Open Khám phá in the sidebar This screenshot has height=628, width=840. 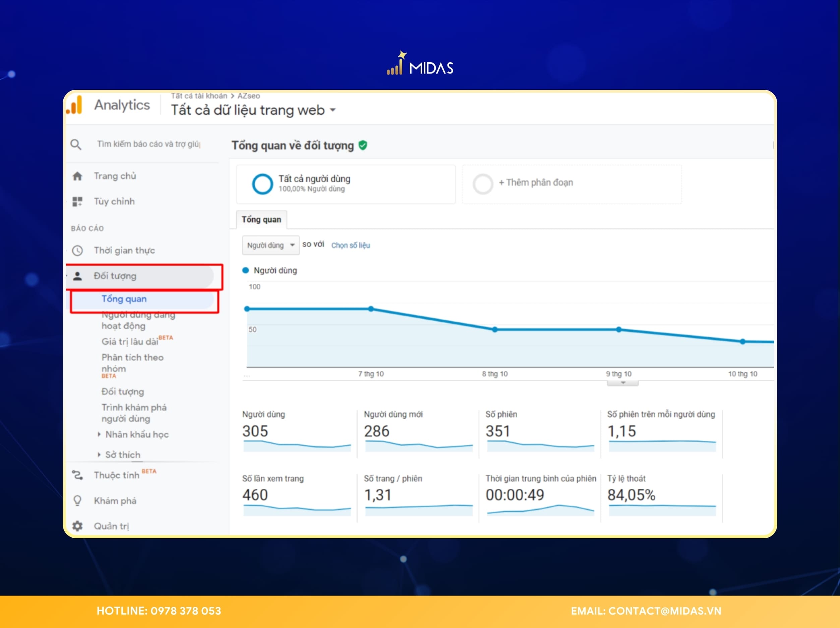[115, 500]
